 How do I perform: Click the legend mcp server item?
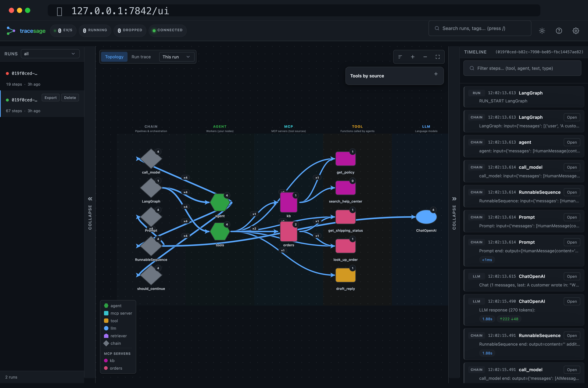click(118, 313)
